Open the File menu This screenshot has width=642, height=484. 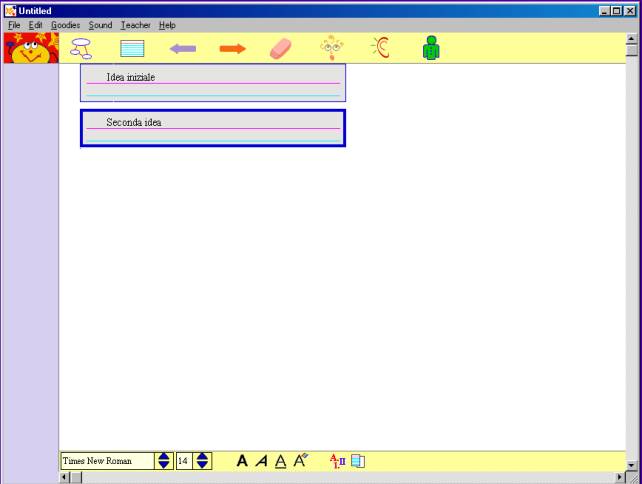14,25
